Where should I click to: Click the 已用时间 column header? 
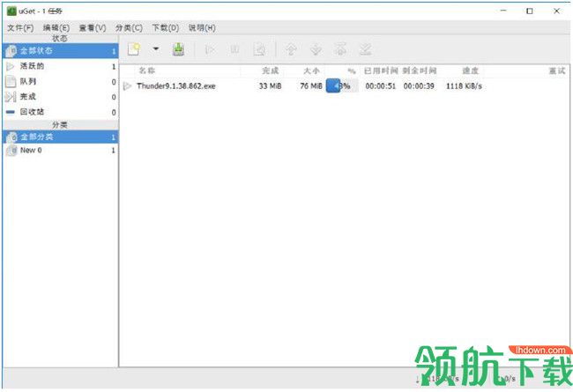381,70
